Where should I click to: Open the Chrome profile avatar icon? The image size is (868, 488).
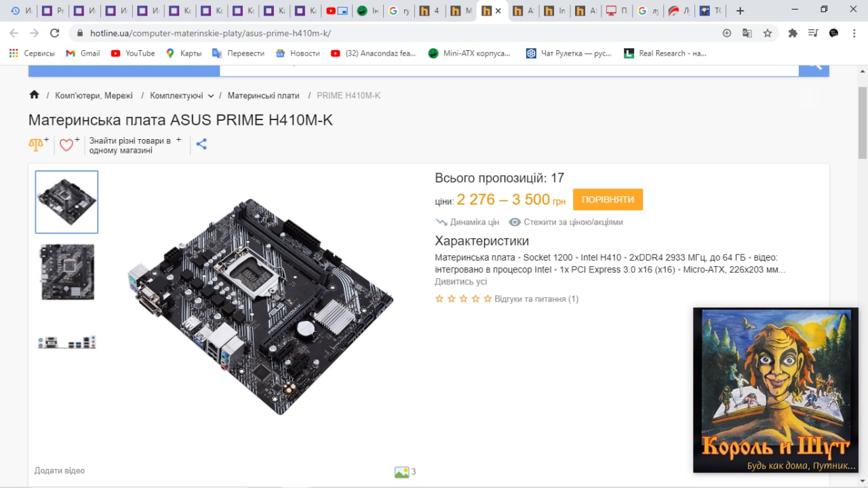pos(834,33)
